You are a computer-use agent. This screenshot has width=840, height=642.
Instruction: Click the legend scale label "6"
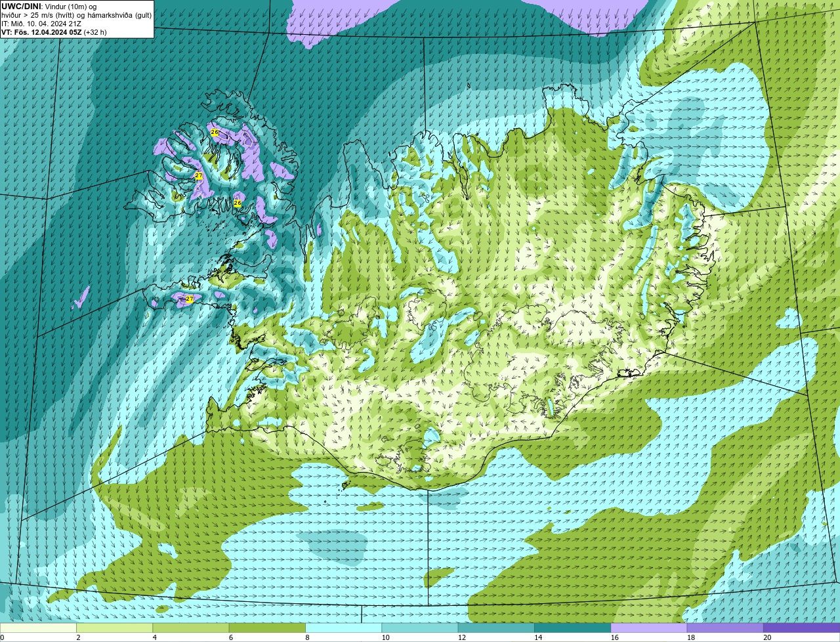point(230,637)
